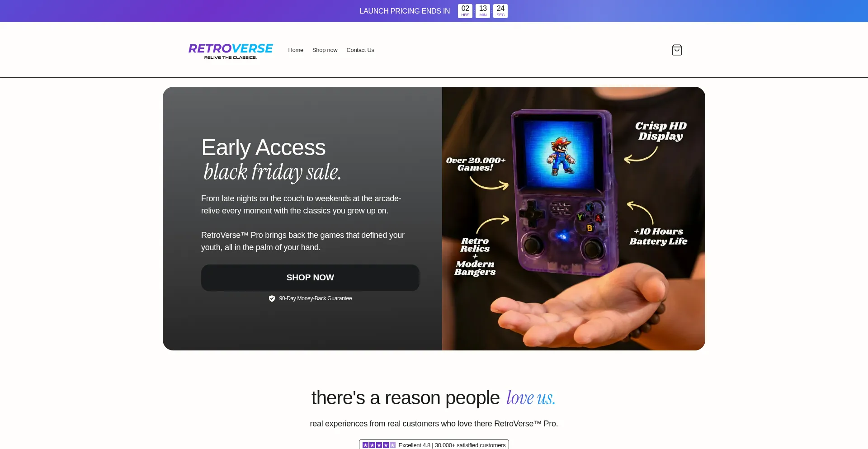Open the shopping cart icon
Image resolution: width=868 pixels, height=449 pixels.
[677, 50]
